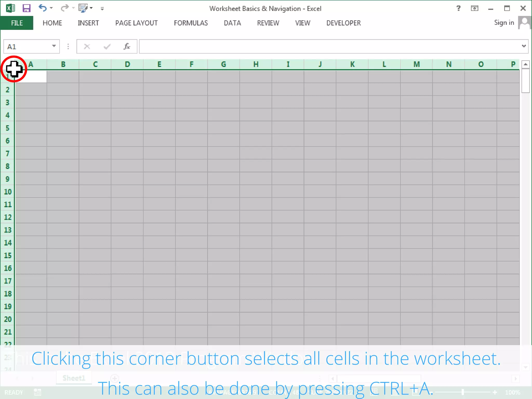532x399 pixels.
Task: Select row 10 header
Action: pos(8,192)
